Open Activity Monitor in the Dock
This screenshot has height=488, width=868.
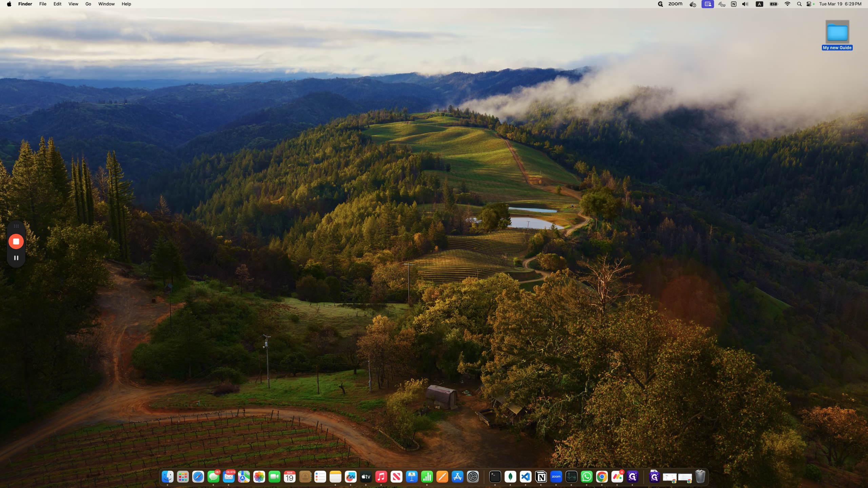571,477
